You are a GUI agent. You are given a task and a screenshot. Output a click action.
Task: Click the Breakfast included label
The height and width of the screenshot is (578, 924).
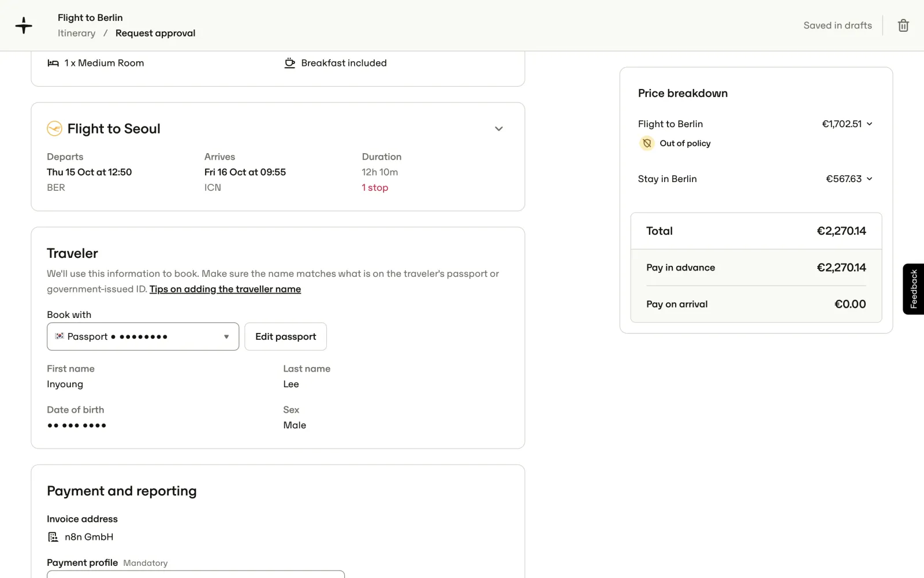(x=344, y=63)
